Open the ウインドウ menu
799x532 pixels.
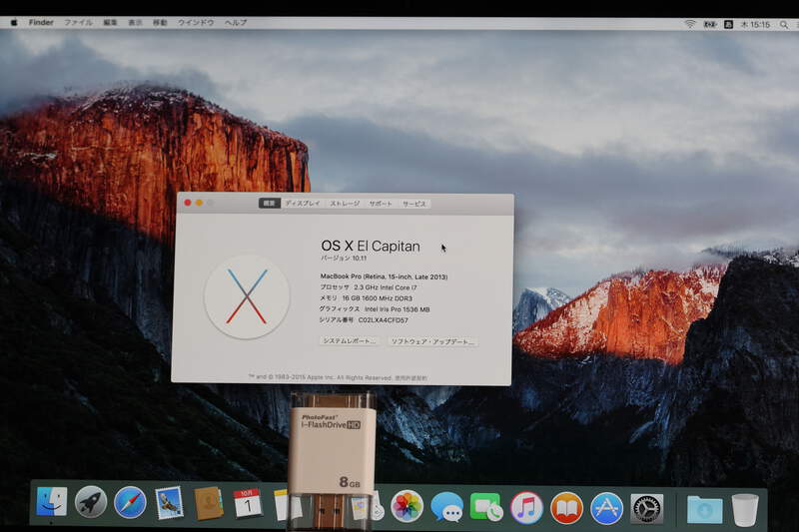[195, 22]
